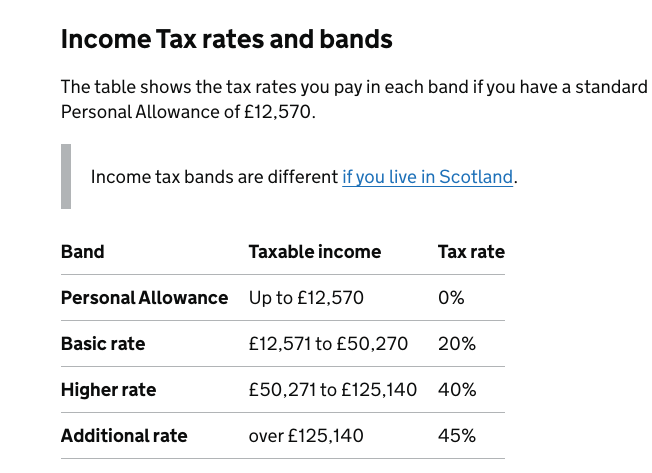652x473 pixels.
Task: Click the "£12,571 to £50,270" cell
Action: [x=328, y=344]
